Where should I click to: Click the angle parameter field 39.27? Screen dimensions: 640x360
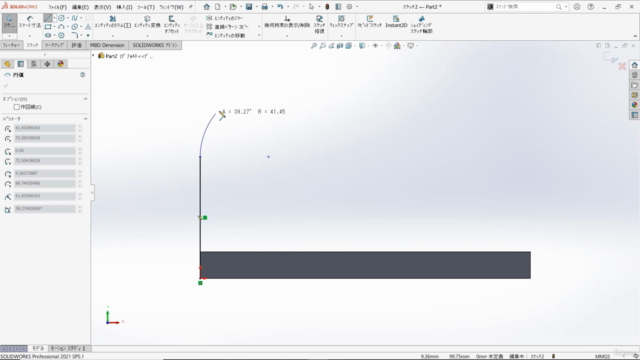click(x=44, y=209)
